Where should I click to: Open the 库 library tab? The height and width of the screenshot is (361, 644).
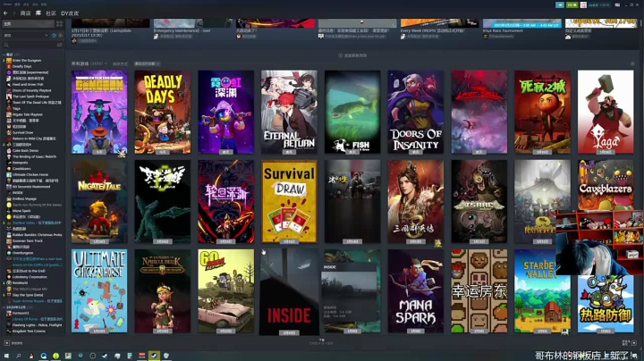pos(38,13)
